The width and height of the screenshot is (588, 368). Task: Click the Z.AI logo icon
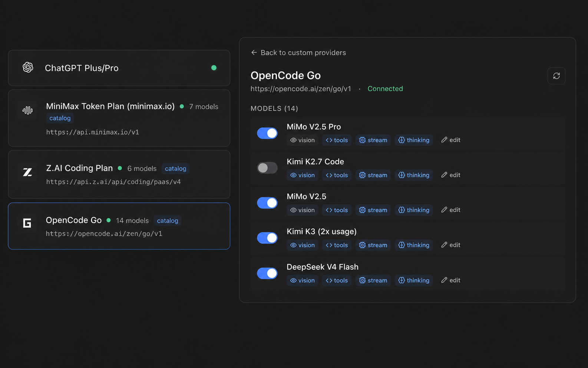pos(27,172)
